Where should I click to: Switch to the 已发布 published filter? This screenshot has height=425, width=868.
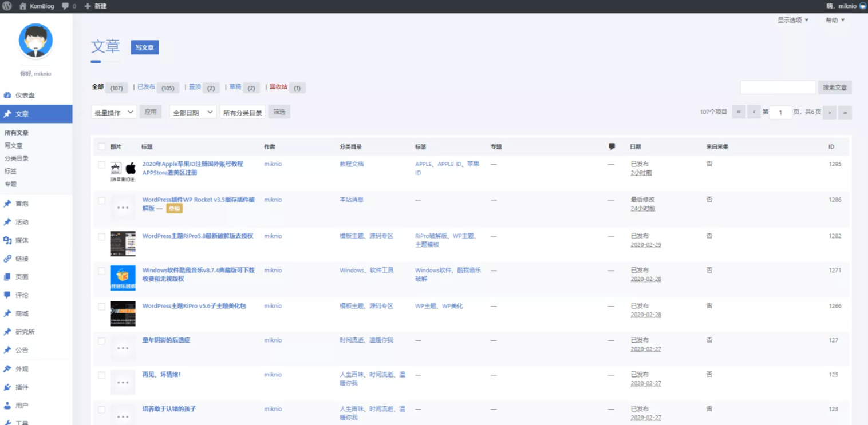pyautogui.click(x=146, y=87)
